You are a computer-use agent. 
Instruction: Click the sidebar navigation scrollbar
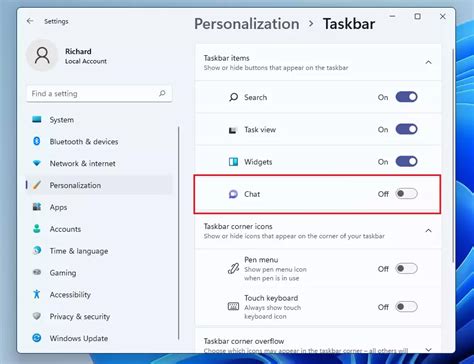pyautogui.click(x=179, y=233)
